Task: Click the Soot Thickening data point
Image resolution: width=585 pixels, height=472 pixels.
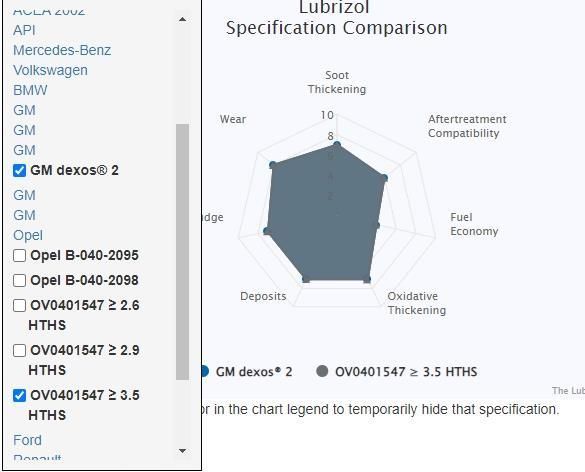Action: coord(337,144)
